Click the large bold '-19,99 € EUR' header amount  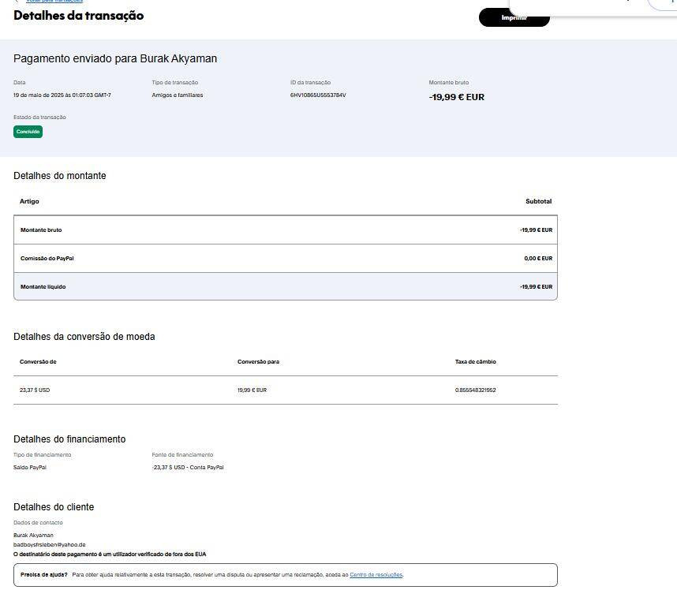point(456,97)
